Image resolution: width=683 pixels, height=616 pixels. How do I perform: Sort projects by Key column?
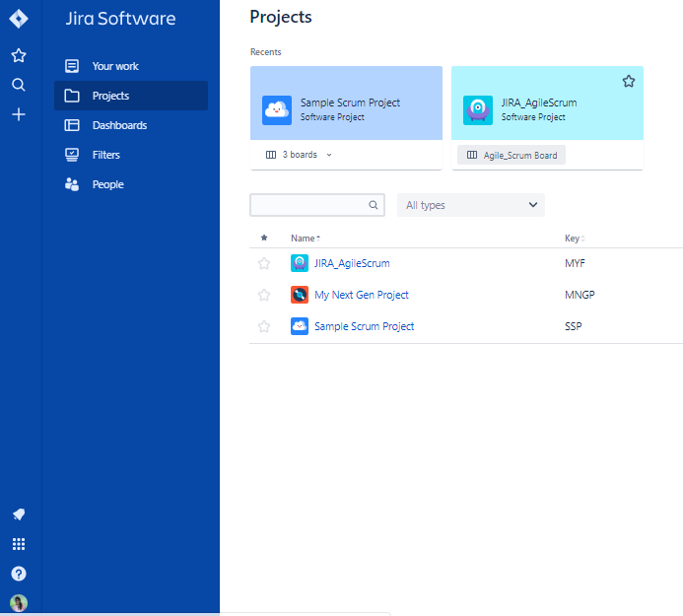click(575, 239)
